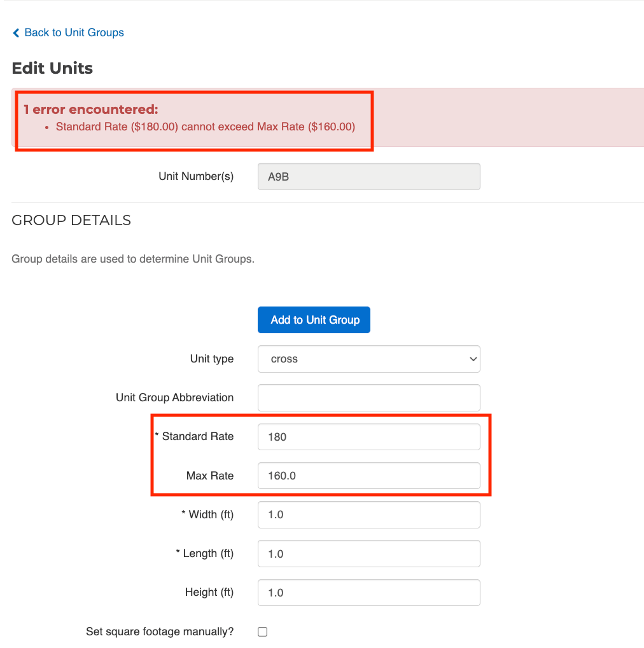Focus the Unit Group Abbreviation field
The height and width of the screenshot is (648, 644).
pyautogui.click(x=368, y=397)
